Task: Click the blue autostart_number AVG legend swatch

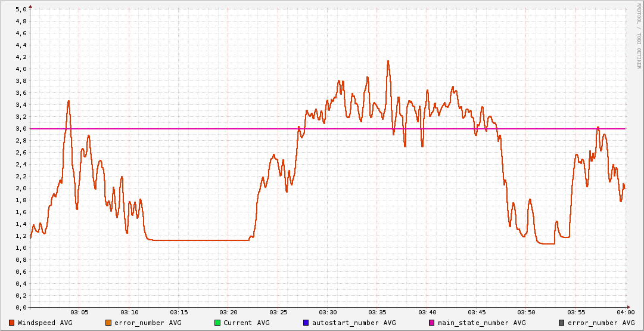Action: pos(306,323)
